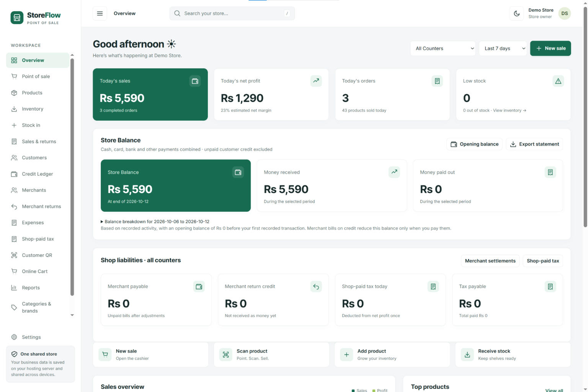Click the New sale button
Viewport: 588px width, 392px height.
coord(550,48)
